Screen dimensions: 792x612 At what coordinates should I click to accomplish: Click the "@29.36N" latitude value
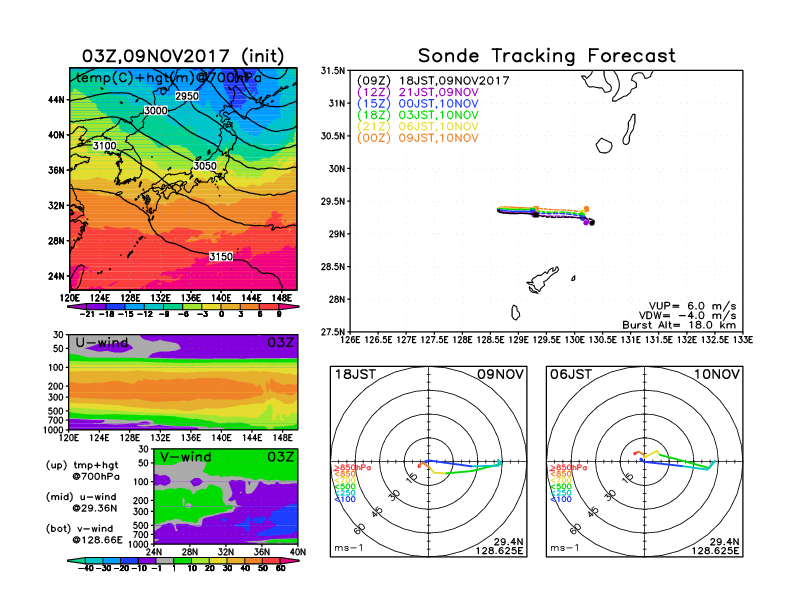click(95, 508)
